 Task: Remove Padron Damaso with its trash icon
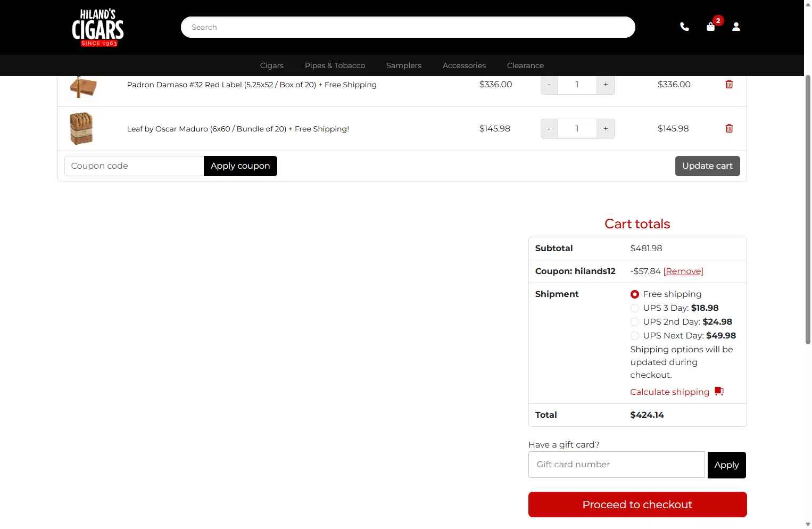point(730,84)
